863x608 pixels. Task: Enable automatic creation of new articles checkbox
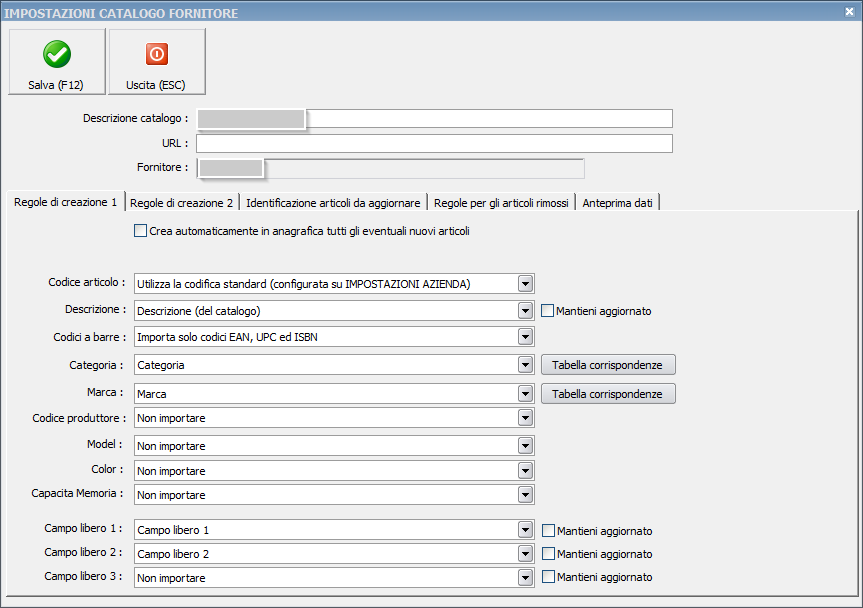click(x=140, y=231)
